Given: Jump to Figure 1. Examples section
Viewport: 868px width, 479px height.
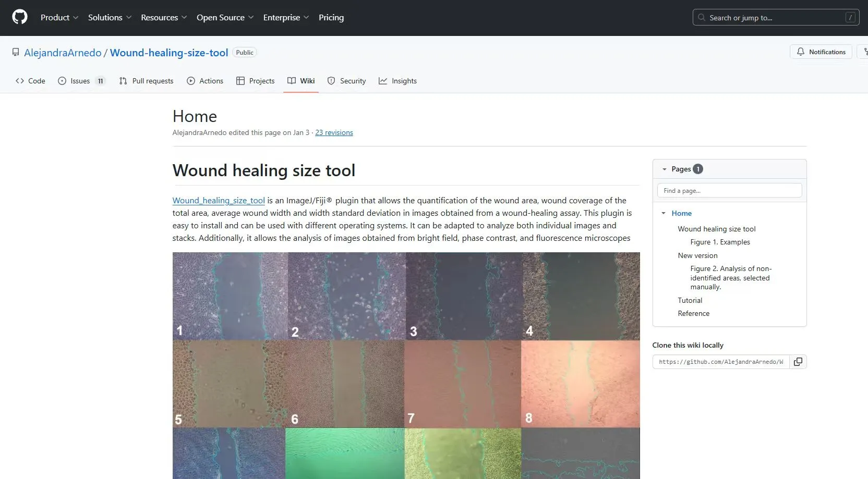Looking at the screenshot, I should (x=720, y=242).
